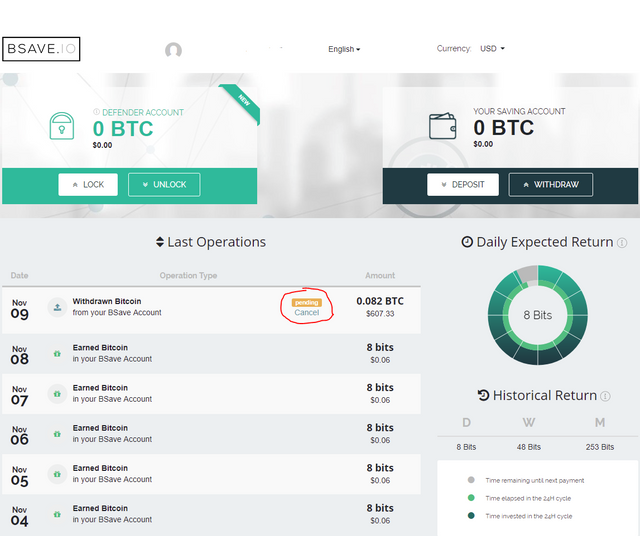Click the Amount column header
This screenshot has width=640, height=536.
tap(380, 276)
